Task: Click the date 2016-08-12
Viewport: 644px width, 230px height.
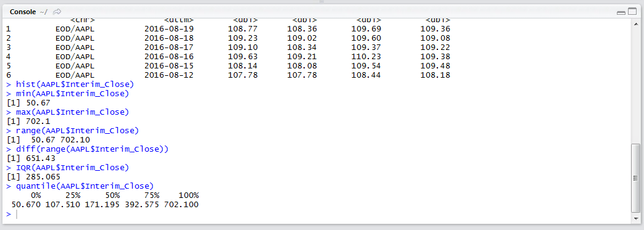Action: (x=169, y=75)
